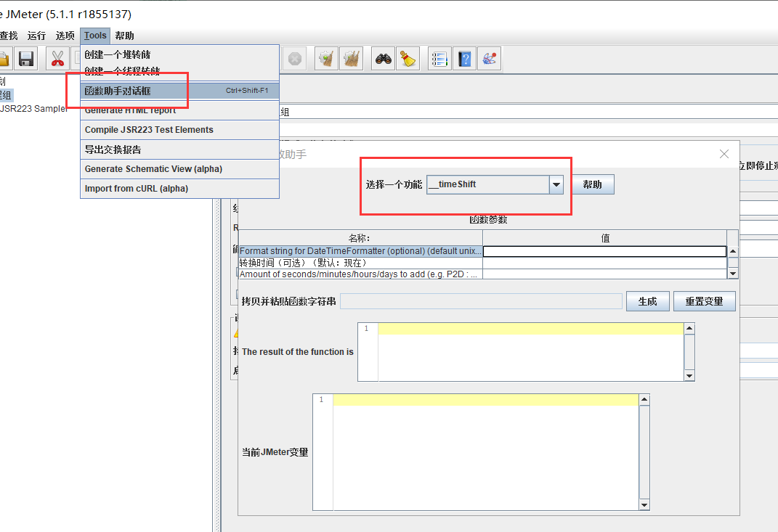Screen dimensions: 778x532
Task: Click the 帮助 button beside function dropdown
Action: [x=592, y=184]
